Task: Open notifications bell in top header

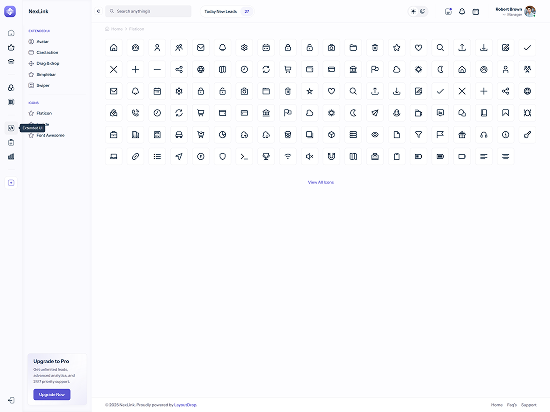Action: tap(462, 12)
